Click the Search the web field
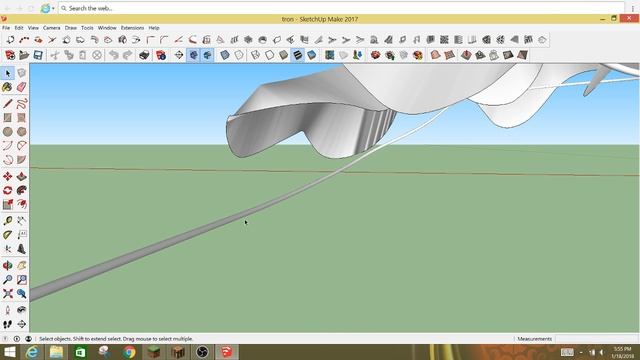640x360 pixels. coord(341,8)
